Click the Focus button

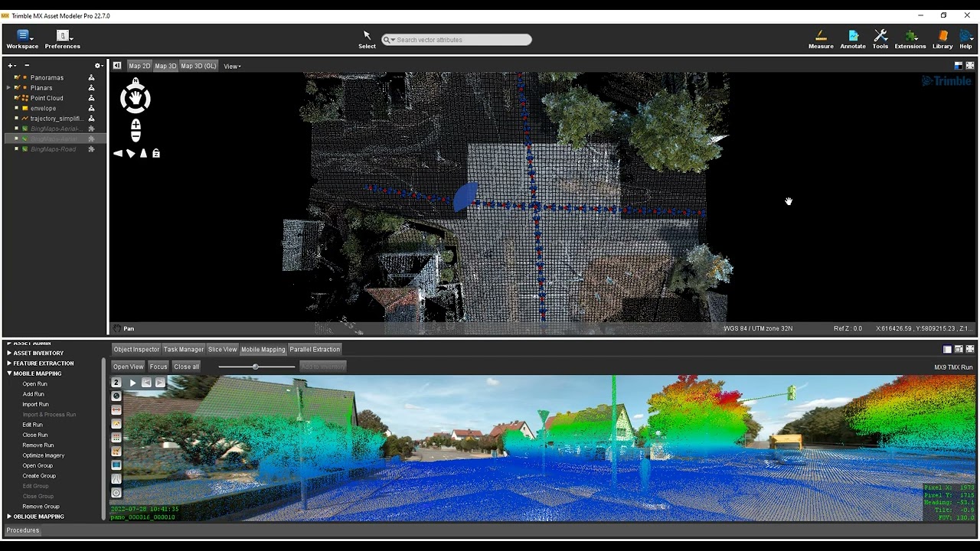(x=158, y=367)
